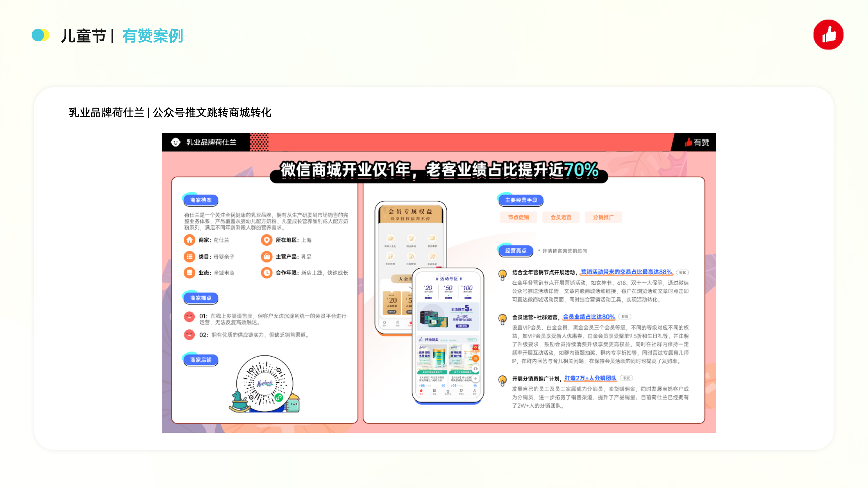Click the 100 coupon in 活动专区
This screenshot has width=868, height=488.
467,292
